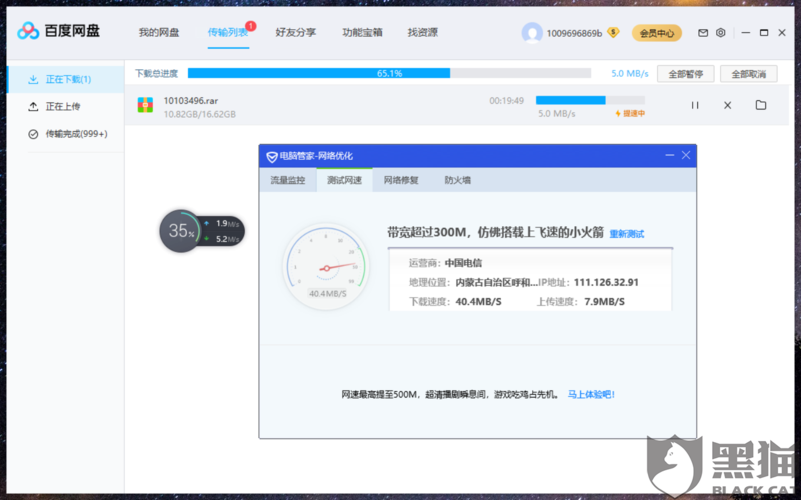Click 全部暂停 button

click(686, 74)
